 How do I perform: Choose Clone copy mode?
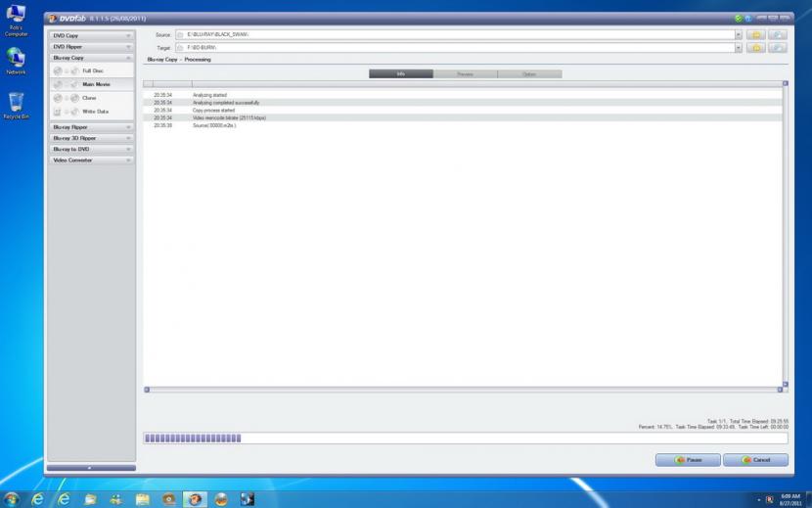[92, 98]
